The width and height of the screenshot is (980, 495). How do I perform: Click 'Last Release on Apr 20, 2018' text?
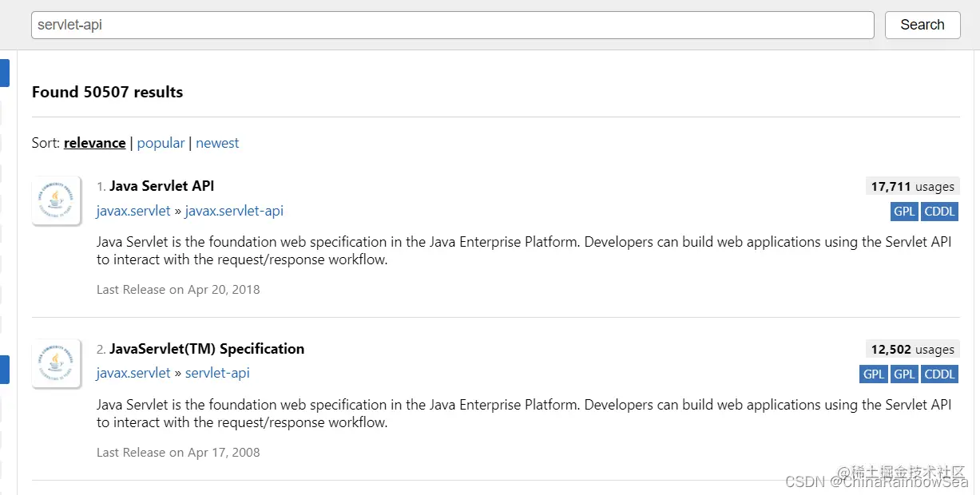[178, 289]
